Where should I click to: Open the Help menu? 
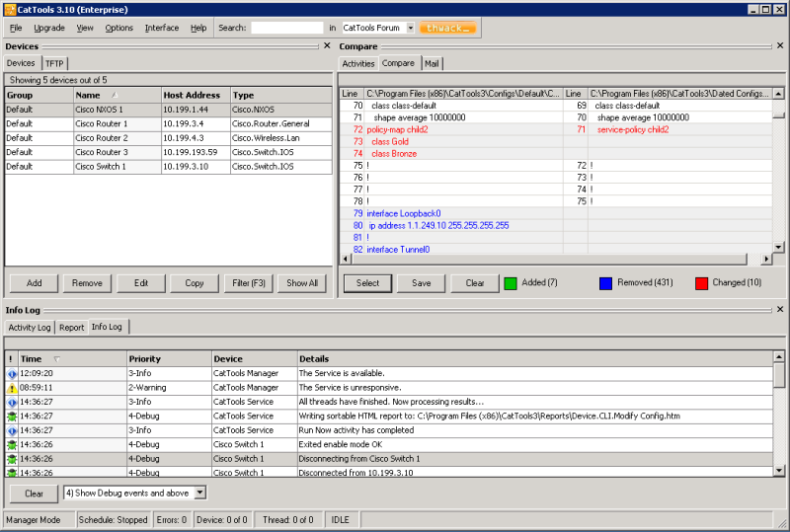pos(198,28)
